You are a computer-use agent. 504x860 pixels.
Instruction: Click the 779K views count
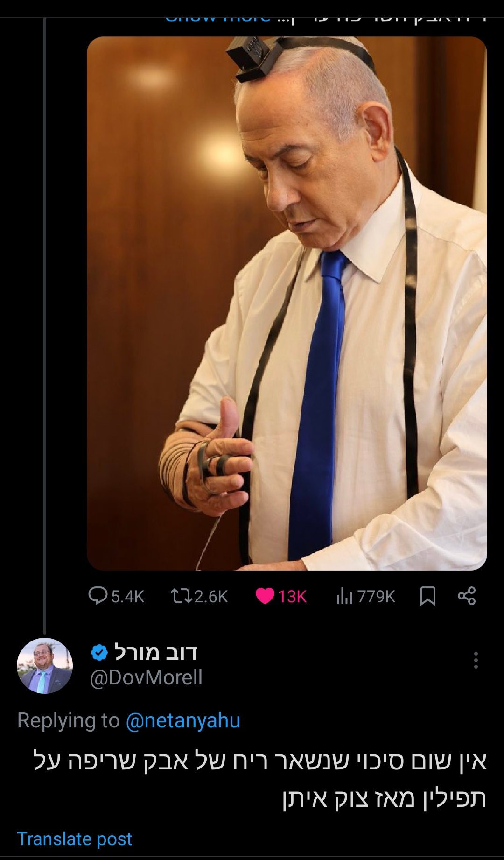pyautogui.click(x=376, y=596)
